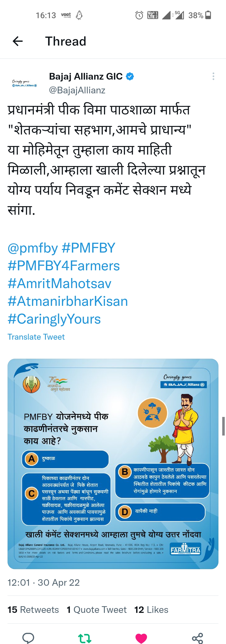Tap the green retweet icon
This screenshot has width=226, height=644.
pos(85,638)
